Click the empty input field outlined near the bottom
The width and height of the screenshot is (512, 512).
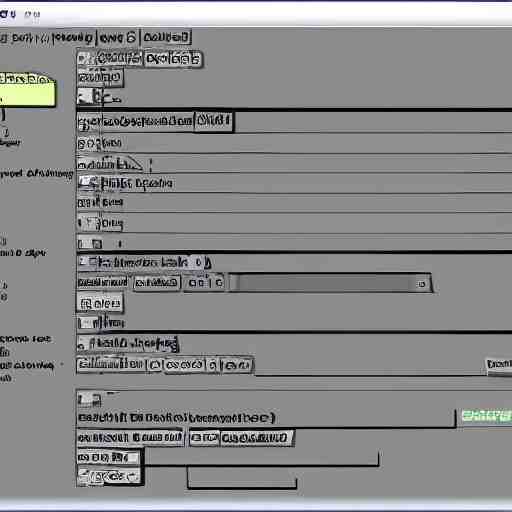pyautogui.click(x=242, y=478)
